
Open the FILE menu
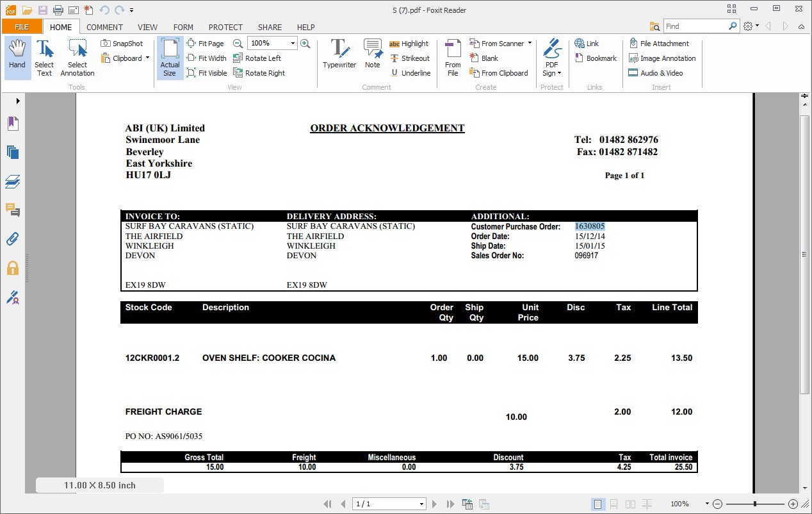[x=22, y=27]
